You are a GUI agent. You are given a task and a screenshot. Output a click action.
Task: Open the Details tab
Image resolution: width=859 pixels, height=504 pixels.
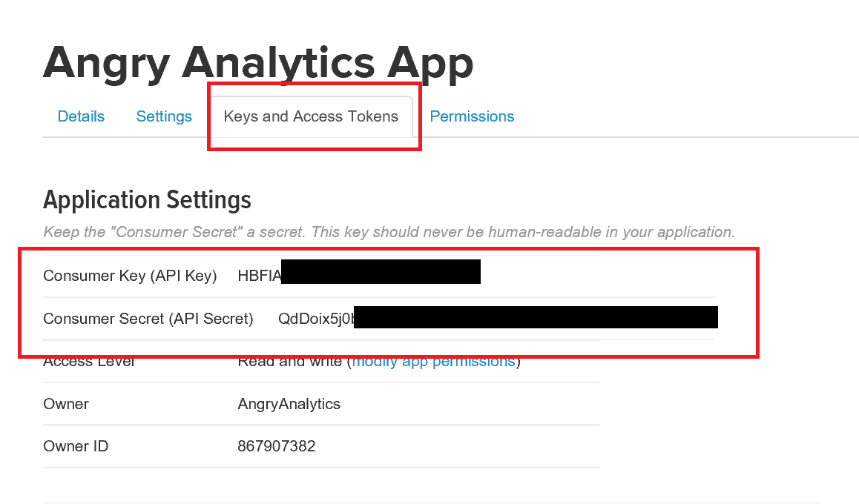tap(81, 116)
